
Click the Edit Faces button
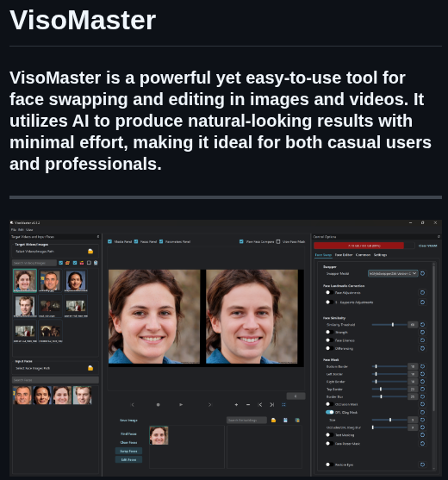coord(128,459)
